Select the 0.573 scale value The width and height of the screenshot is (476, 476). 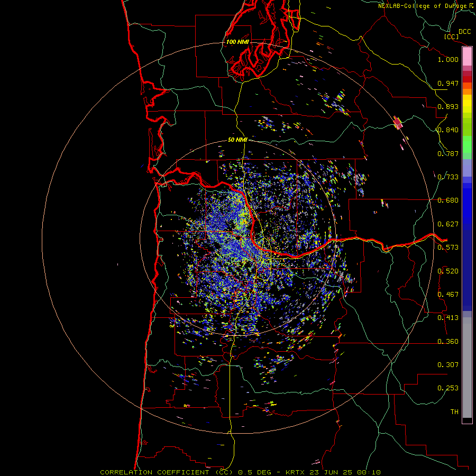(x=448, y=248)
